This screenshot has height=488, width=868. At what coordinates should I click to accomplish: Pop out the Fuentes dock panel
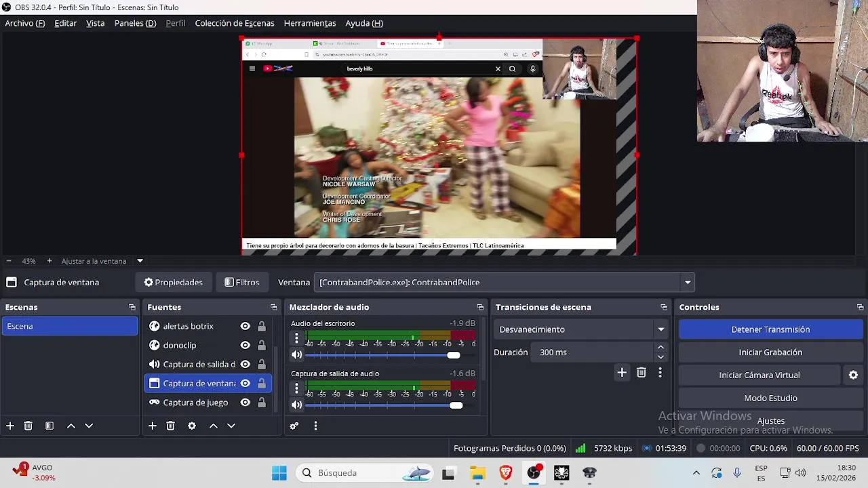[x=274, y=307]
